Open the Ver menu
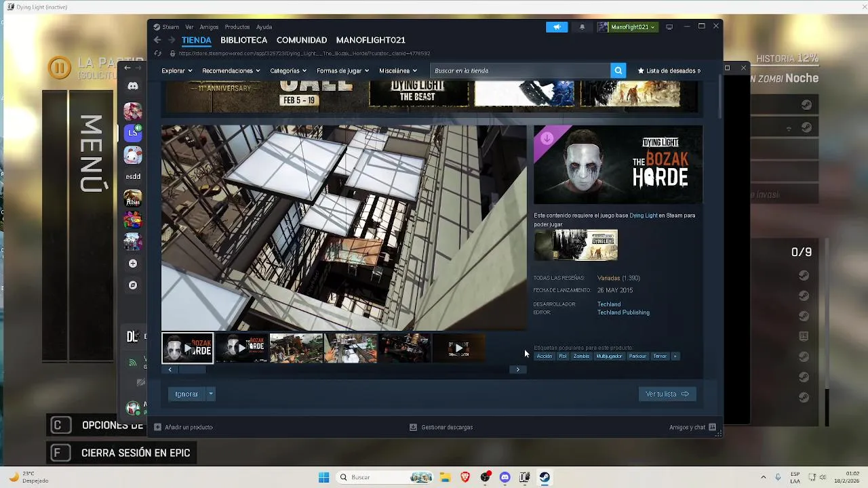 click(x=189, y=27)
